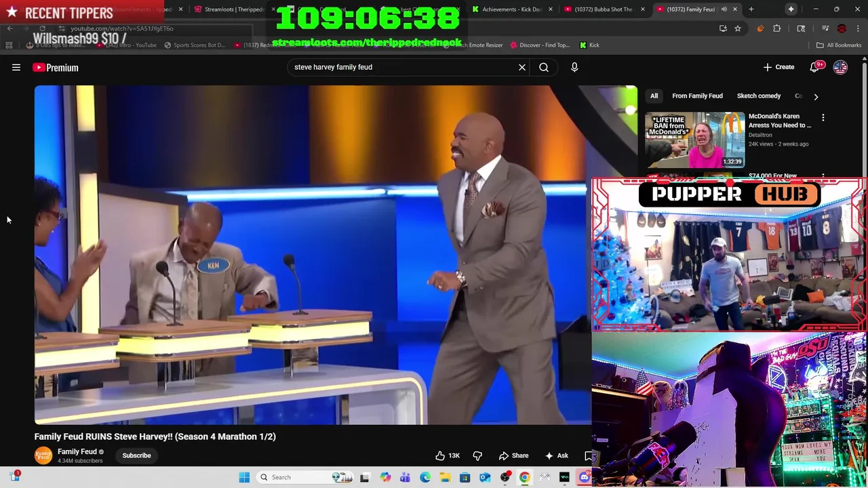The width and height of the screenshot is (868, 488).
Task: Select the All filter chip
Action: (654, 96)
